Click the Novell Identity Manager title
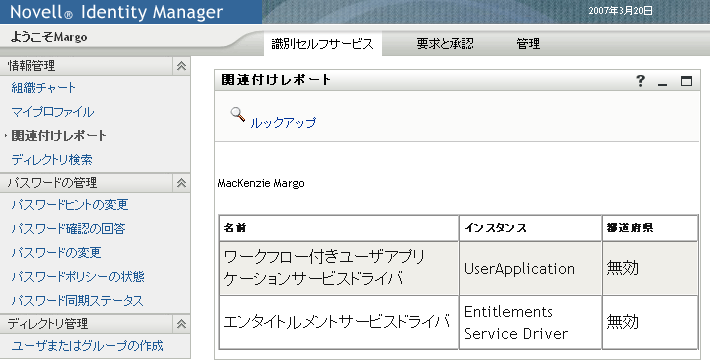The image size is (710, 360). click(116, 12)
